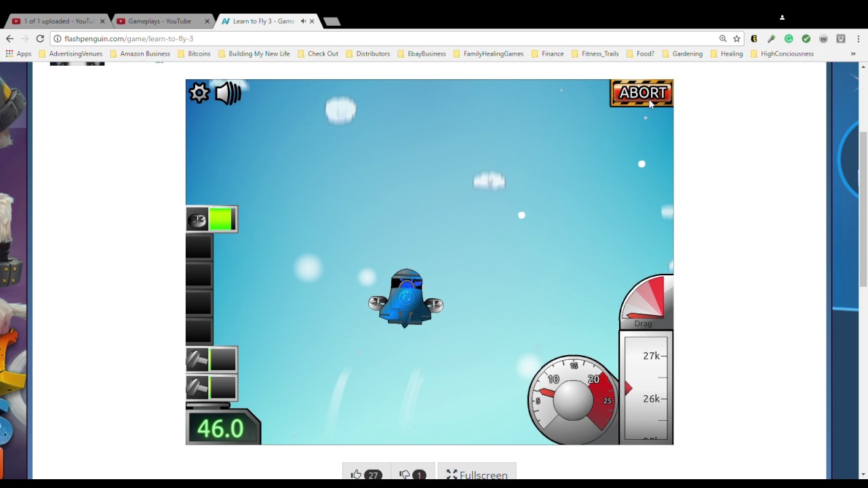Open the Chrome three-dot menu

[859, 39]
